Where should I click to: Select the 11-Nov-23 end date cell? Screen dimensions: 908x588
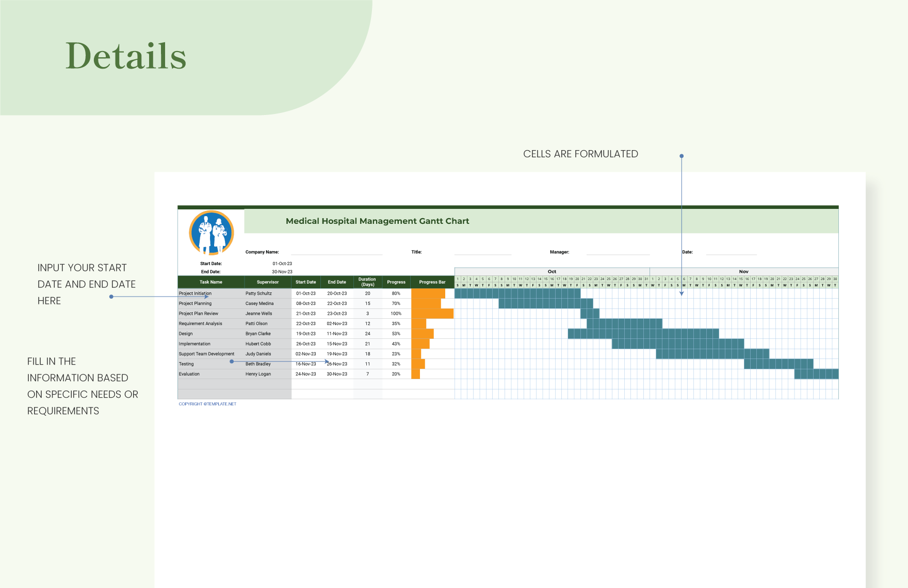[337, 334]
